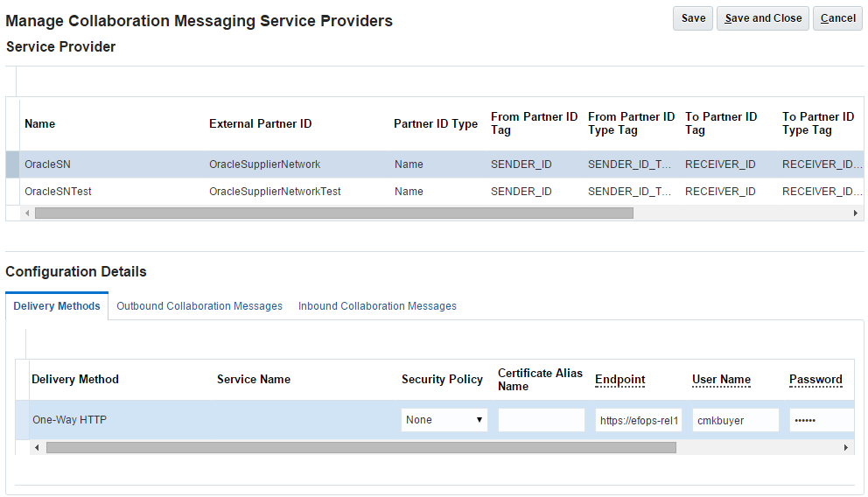The width and height of the screenshot is (868, 497).
Task: Click the Endpoint URL input field
Action: coord(638,420)
